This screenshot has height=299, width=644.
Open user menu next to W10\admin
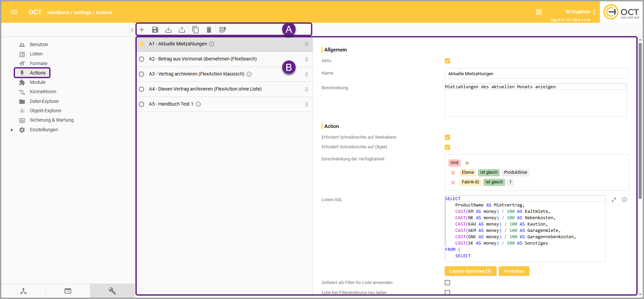click(594, 12)
